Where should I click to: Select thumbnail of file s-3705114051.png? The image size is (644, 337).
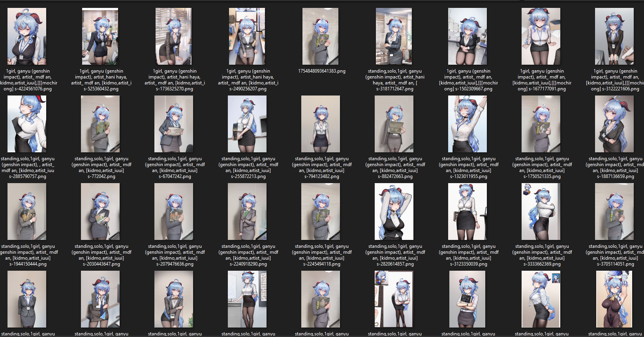pyautogui.click(x=614, y=212)
